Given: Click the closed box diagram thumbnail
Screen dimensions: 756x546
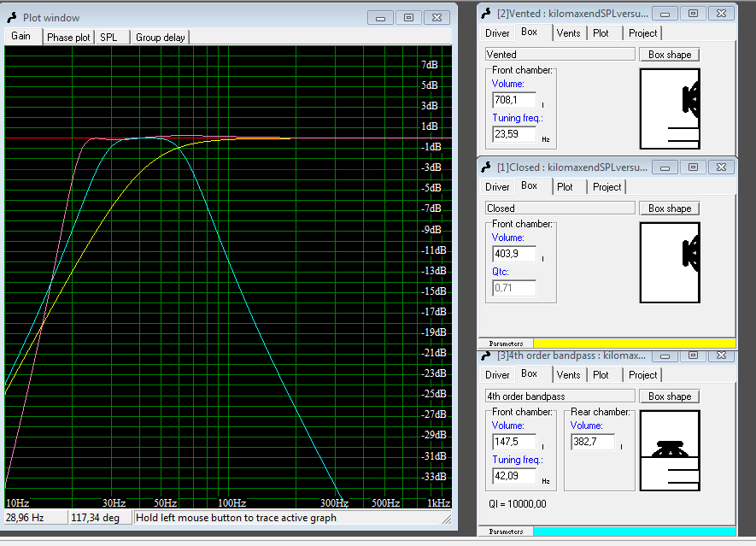Looking at the screenshot, I should pos(670,262).
